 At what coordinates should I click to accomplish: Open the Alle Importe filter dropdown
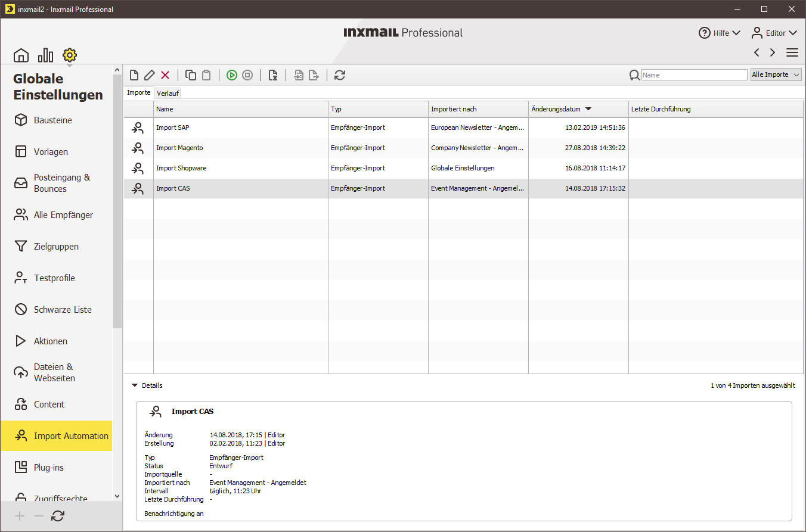click(x=776, y=75)
